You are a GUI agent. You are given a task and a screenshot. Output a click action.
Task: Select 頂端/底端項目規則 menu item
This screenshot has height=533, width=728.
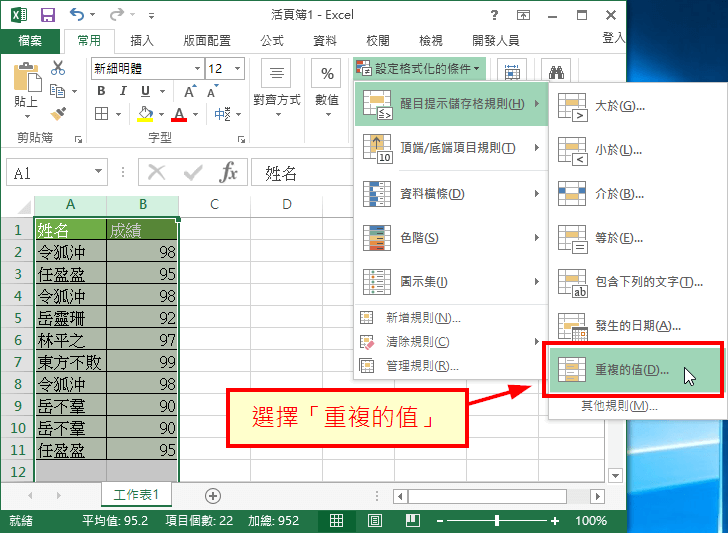pos(451,148)
